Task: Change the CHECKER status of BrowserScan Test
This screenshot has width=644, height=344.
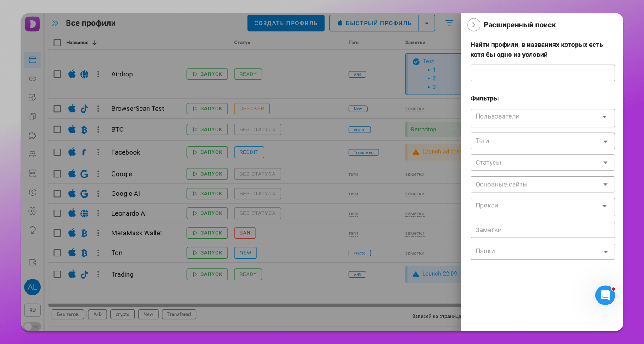Action: tap(252, 109)
